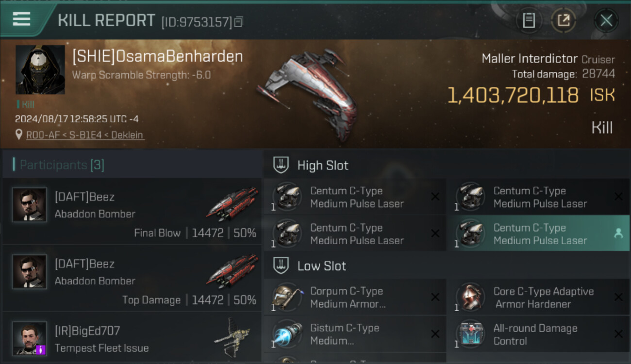Select the Gistum C-Type Medium module
The image size is (631, 364).
(354, 334)
